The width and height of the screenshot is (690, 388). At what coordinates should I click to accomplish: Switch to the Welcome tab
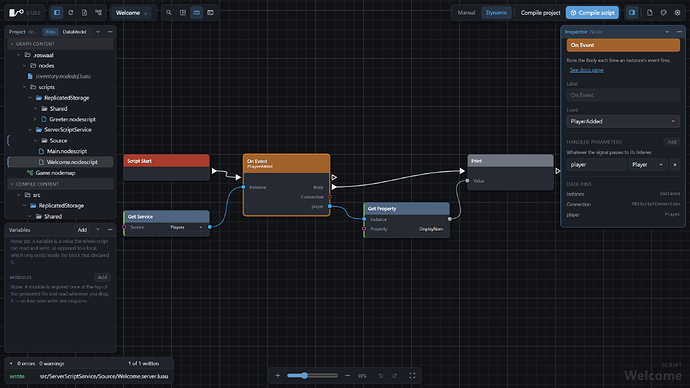[128, 13]
